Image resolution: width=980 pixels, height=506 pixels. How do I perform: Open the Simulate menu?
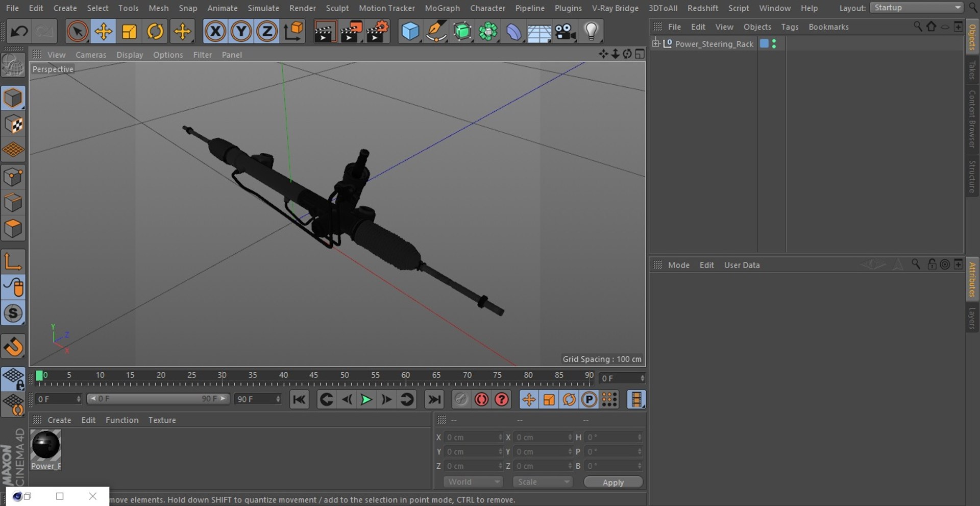(x=263, y=8)
